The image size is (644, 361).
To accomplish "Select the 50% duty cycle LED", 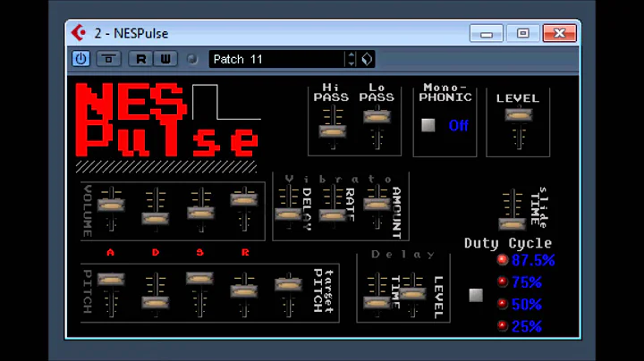I will pyautogui.click(x=503, y=304).
